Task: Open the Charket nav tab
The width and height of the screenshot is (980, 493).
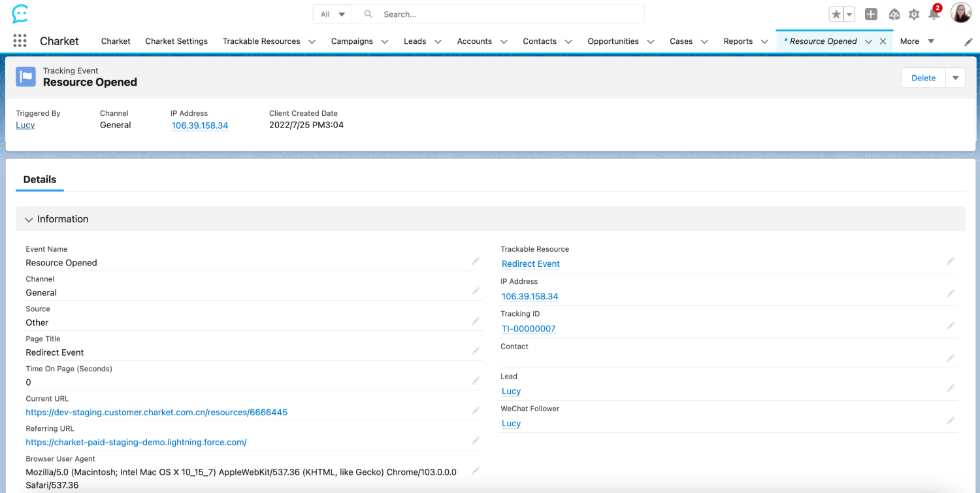Action: [116, 41]
